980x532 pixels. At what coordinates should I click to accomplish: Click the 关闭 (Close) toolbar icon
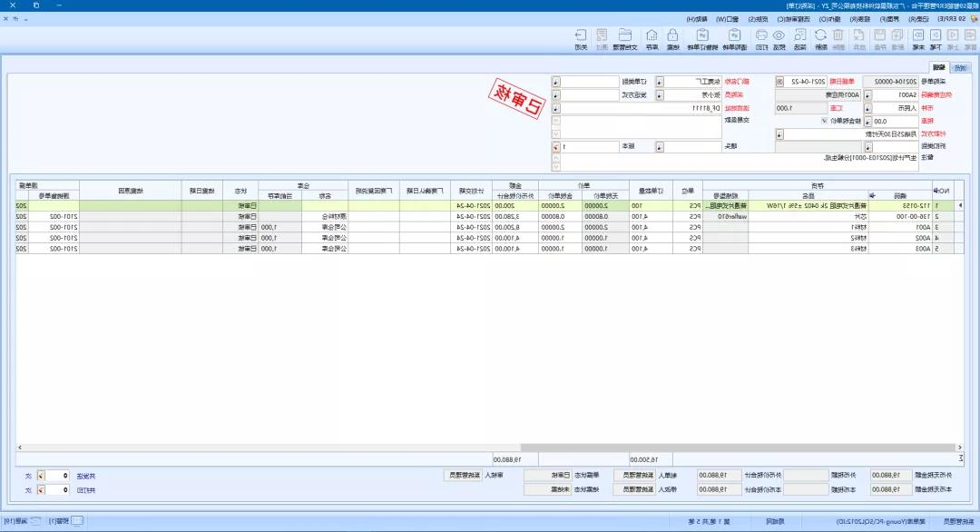point(581,39)
